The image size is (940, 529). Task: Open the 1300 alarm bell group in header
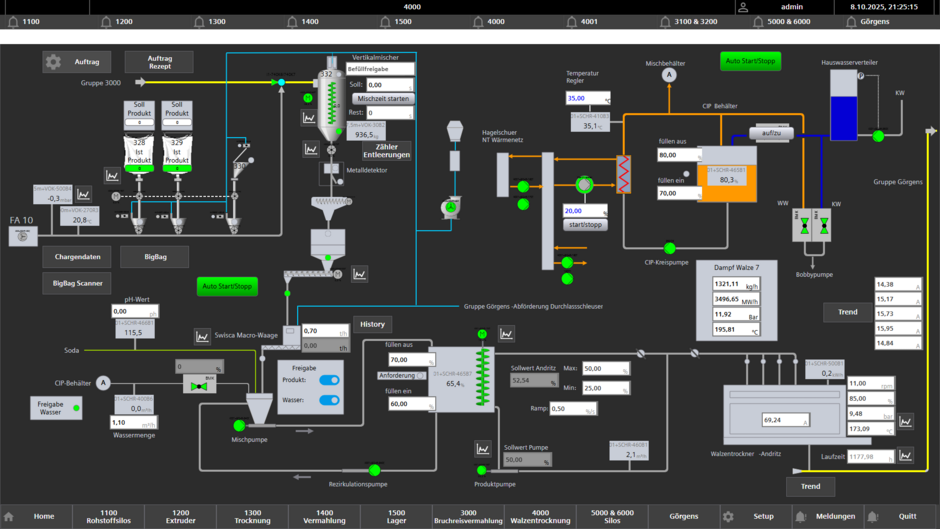200,21
